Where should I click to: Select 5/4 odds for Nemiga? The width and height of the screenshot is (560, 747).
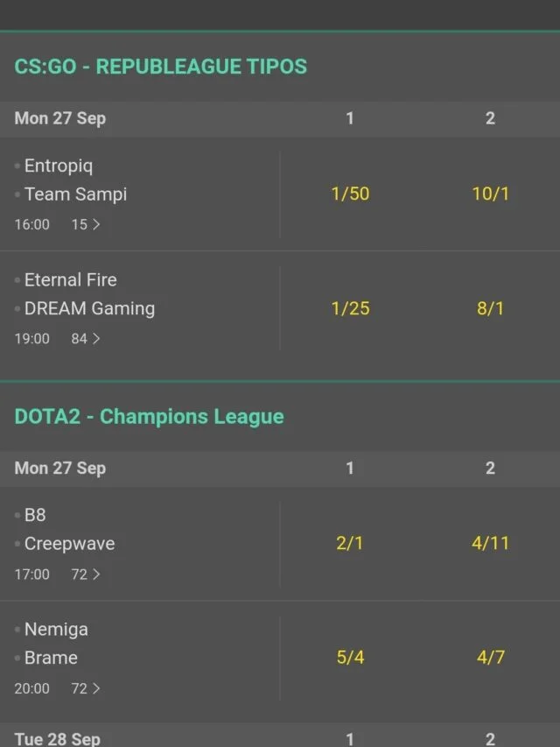tap(350, 658)
